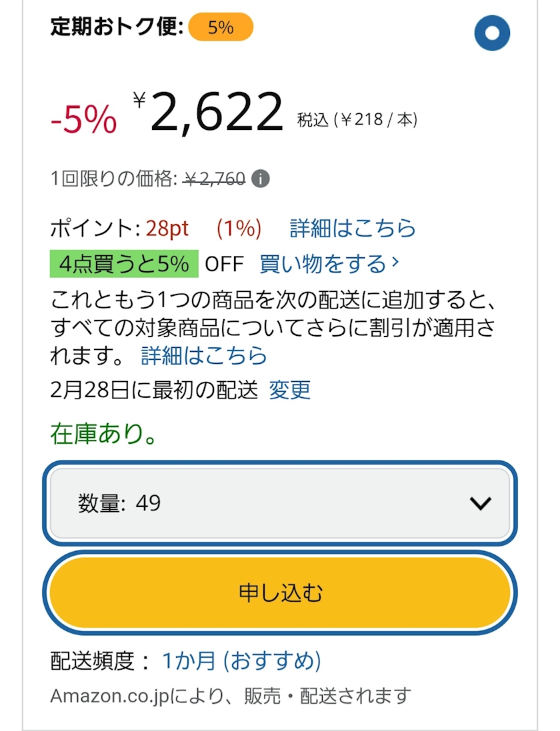Click the green 4点買うと5% badge
Screen dimensions: 560x731
[124, 264]
